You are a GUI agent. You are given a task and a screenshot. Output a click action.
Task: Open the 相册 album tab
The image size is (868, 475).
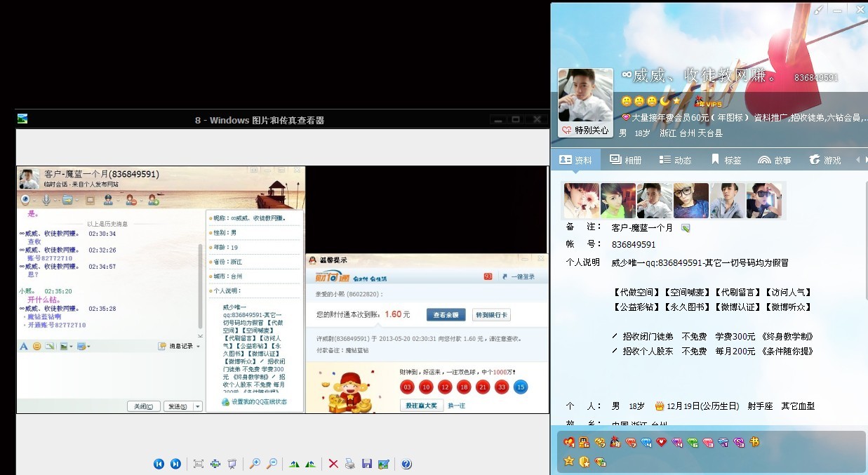click(625, 160)
